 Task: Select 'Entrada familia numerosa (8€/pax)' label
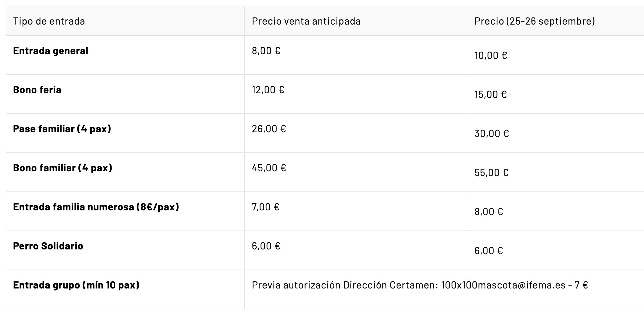point(96,207)
